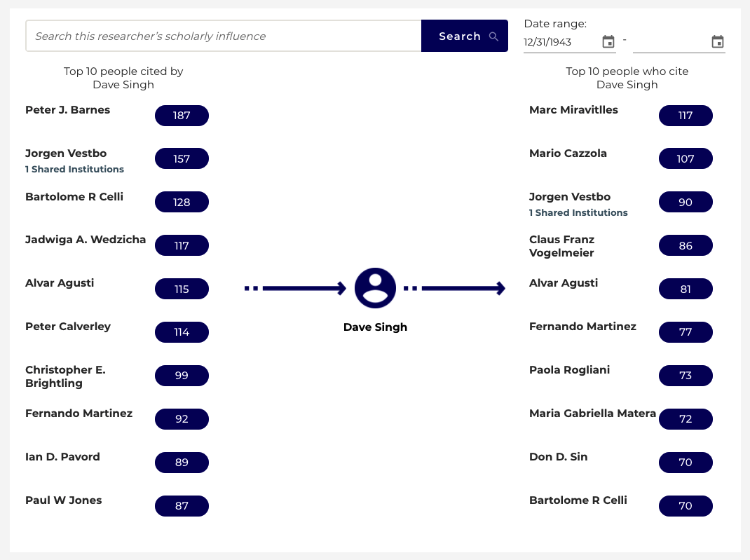
Task: Click the 187 citation count badge
Action: [x=182, y=115]
